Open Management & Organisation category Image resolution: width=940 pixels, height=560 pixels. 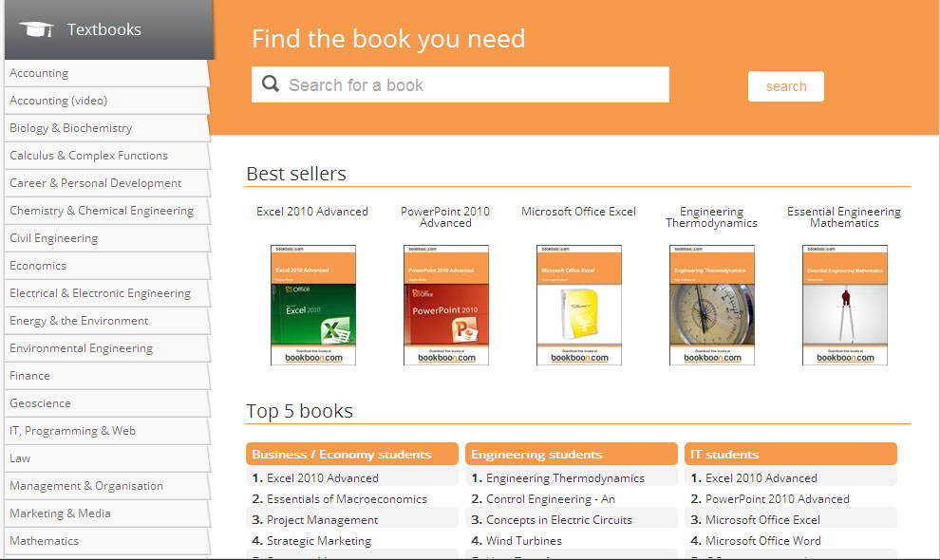pos(106,487)
